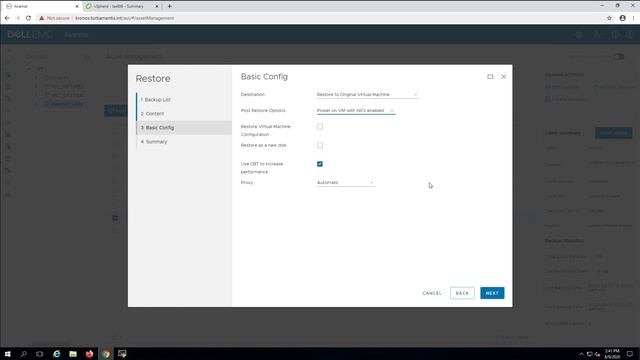This screenshot has height=360, width=640.
Task: Open the Destination dropdown
Action: click(367, 94)
